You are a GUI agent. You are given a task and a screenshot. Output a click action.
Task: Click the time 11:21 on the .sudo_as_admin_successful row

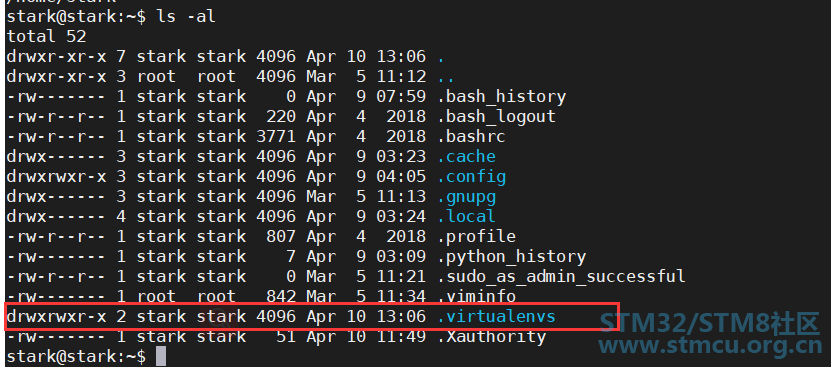(x=402, y=277)
